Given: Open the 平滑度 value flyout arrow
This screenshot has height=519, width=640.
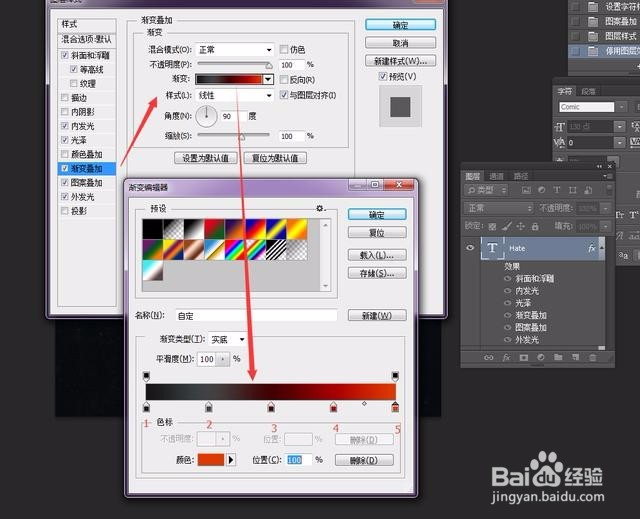Looking at the screenshot, I should (222, 359).
